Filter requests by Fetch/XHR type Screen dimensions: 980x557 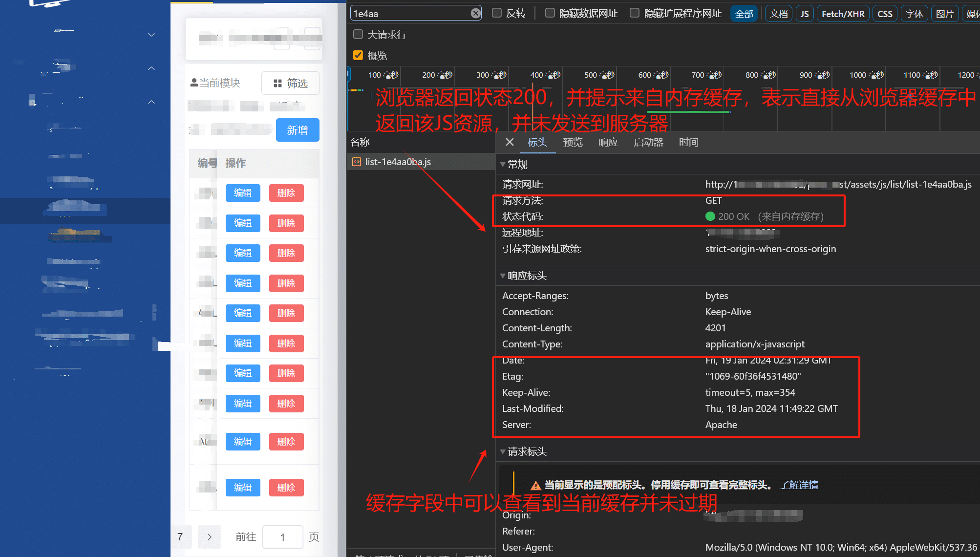[843, 14]
